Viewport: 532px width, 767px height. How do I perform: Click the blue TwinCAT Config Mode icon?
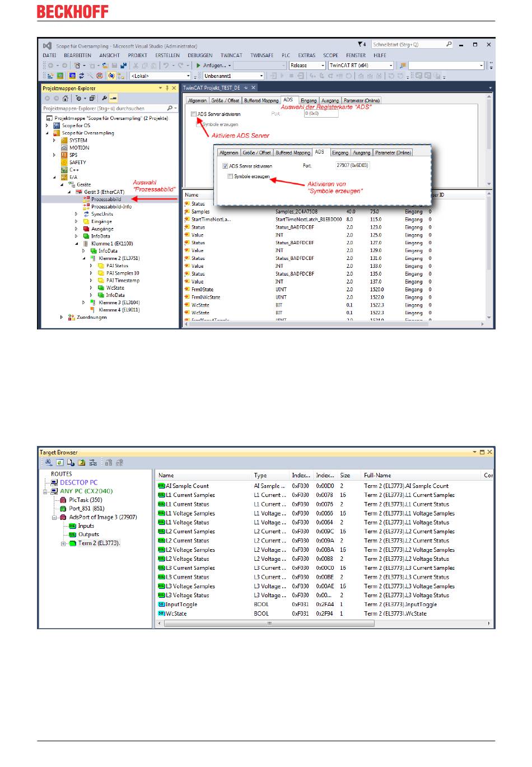pyautogui.click(x=72, y=76)
